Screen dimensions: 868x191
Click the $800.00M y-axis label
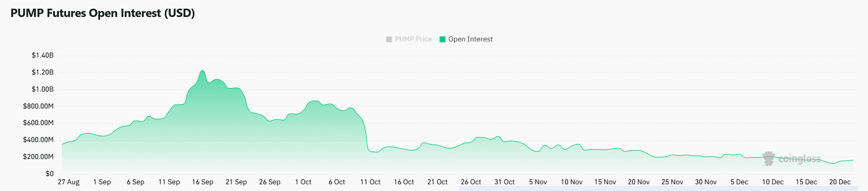click(38, 106)
